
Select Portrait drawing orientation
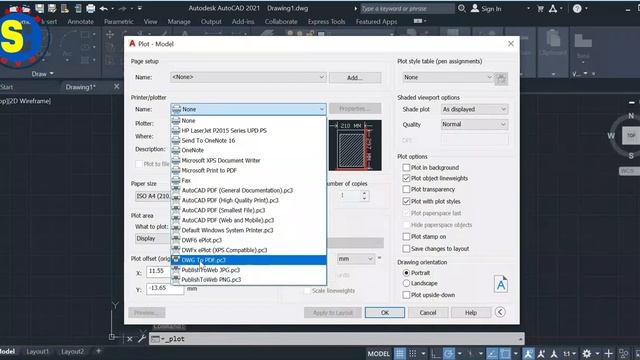[406, 273]
